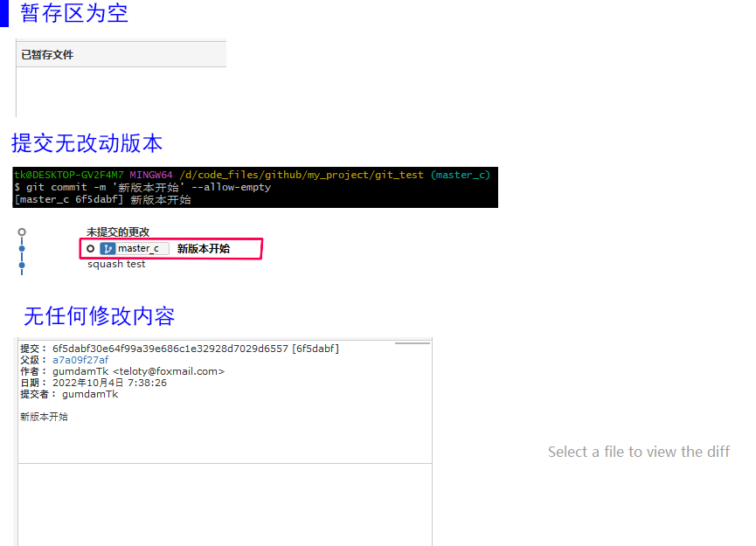The image size is (756, 546).
Task: Select the '未提交的更改' row
Action: [118, 232]
